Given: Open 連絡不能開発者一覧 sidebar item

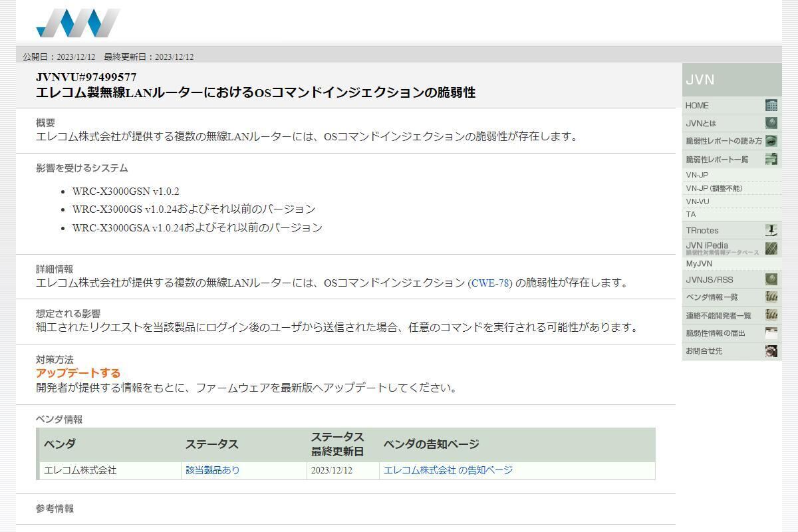Looking at the screenshot, I should (731, 315).
